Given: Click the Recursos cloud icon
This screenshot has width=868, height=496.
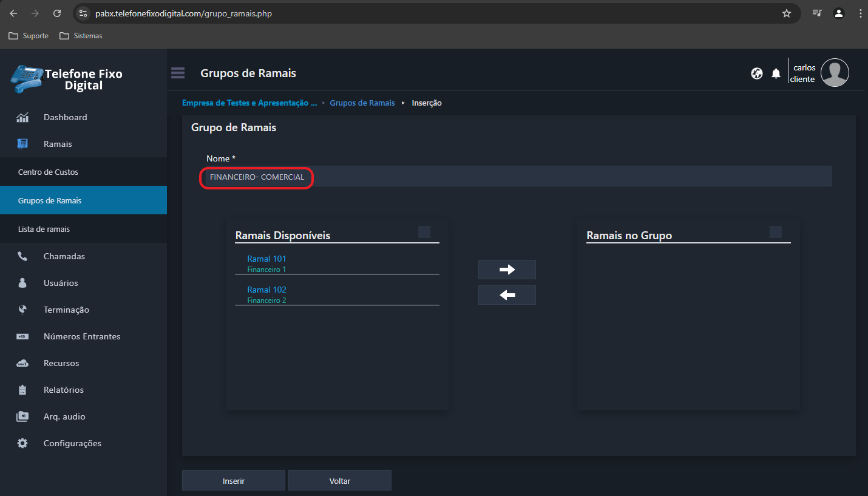Looking at the screenshot, I should [x=22, y=364].
